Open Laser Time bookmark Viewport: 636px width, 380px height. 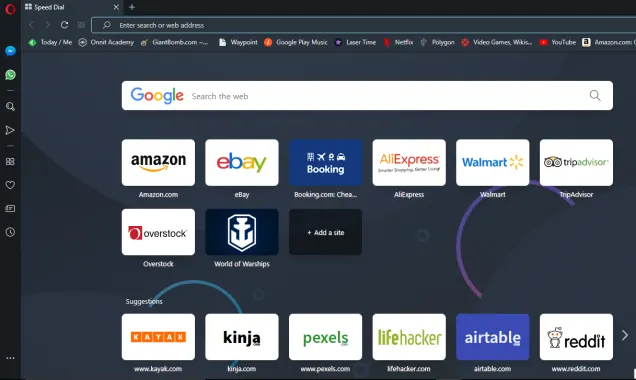click(x=355, y=42)
